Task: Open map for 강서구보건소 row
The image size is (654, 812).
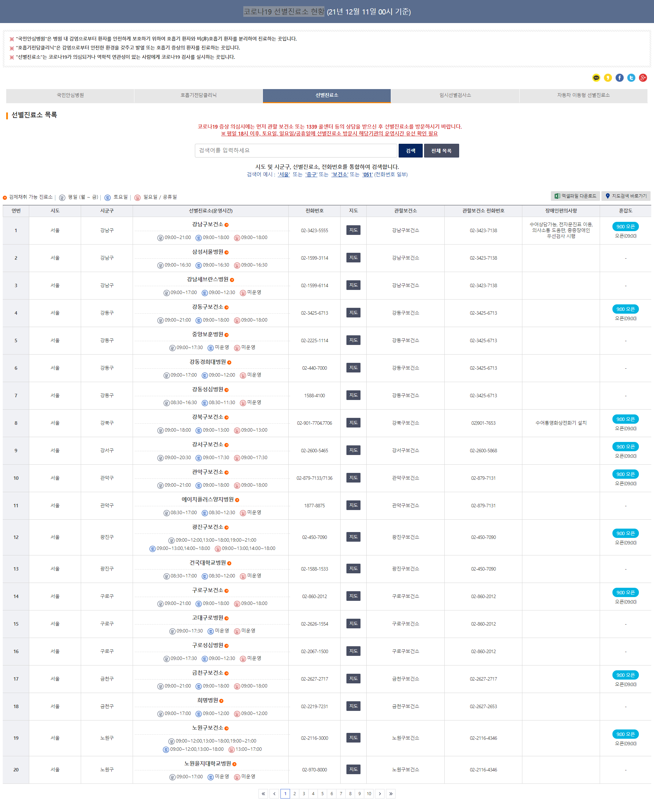Action: [x=353, y=450]
